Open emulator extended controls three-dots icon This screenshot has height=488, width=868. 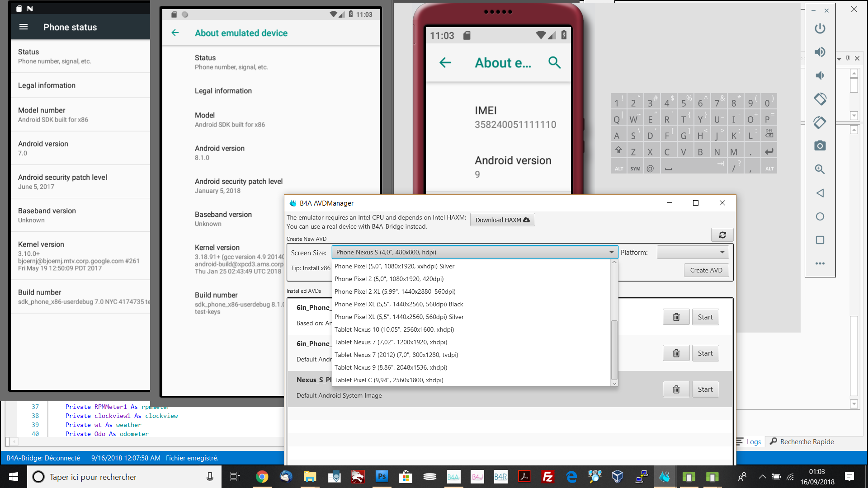820,263
